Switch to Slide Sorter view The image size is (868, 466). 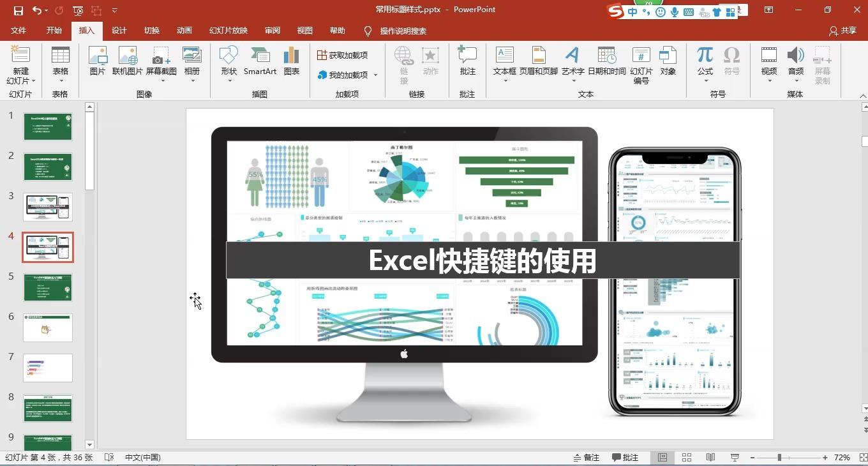687,458
